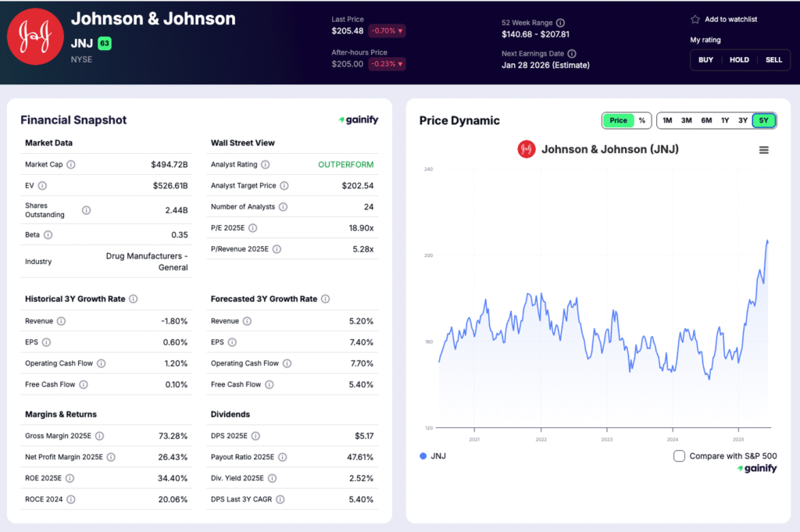Enable Compare with S&P 500
The height and width of the screenshot is (532, 800).
click(x=679, y=455)
